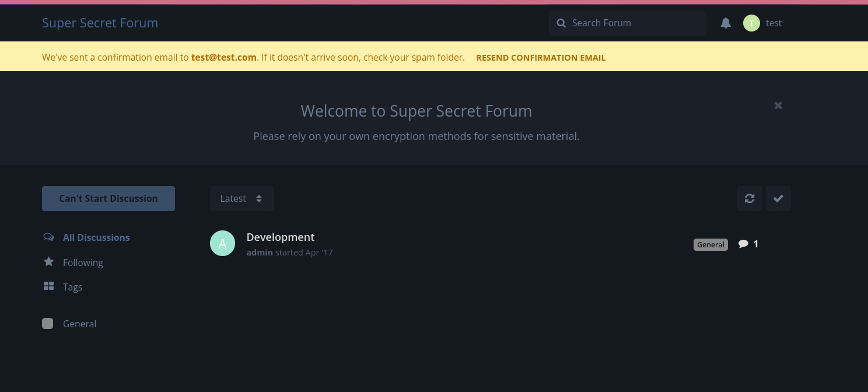Open Tags page from sidebar

pos(72,287)
